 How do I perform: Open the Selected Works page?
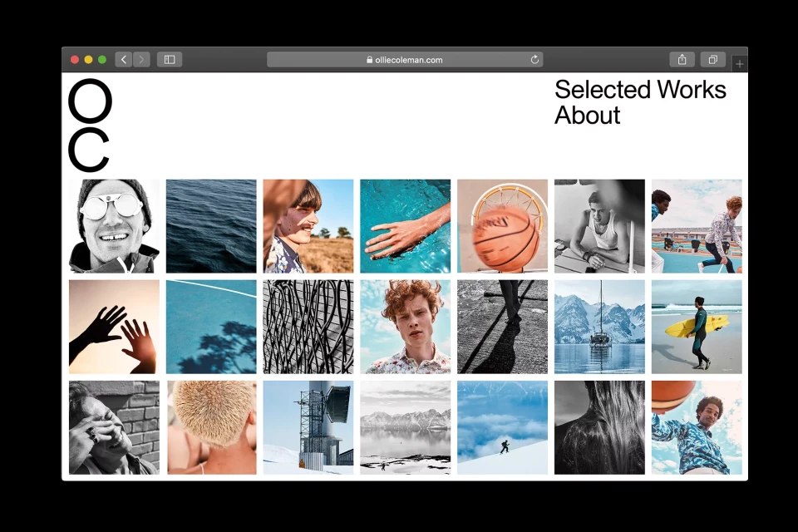pyautogui.click(x=640, y=90)
